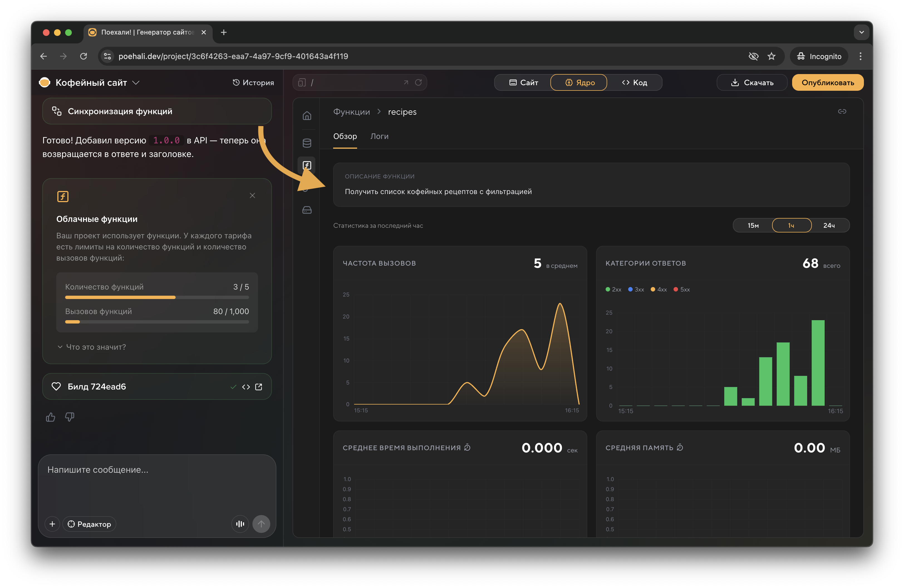Start voice input with waveform icon
Screen dimensions: 904x588
[x=240, y=524]
